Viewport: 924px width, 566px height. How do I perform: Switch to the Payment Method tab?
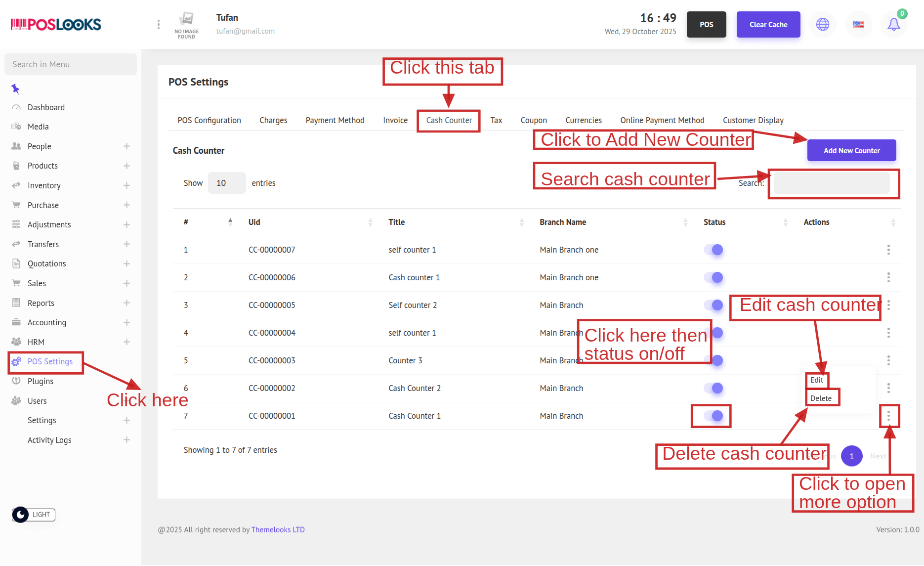335,120
